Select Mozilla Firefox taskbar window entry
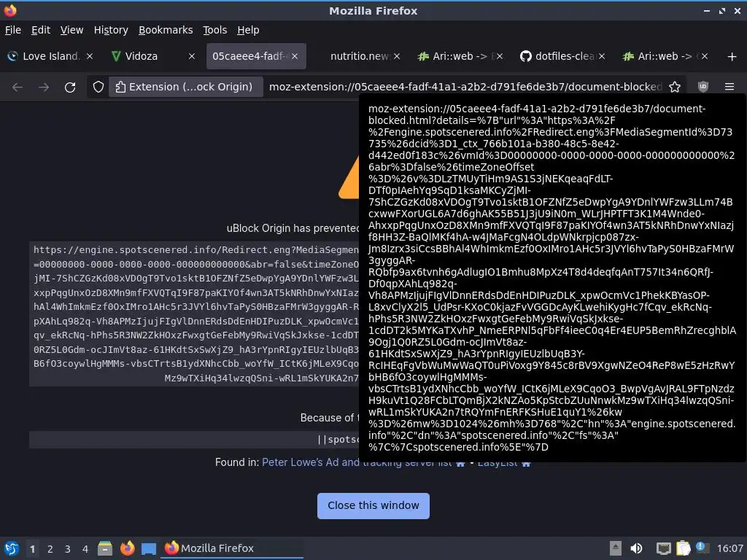 [x=233, y=548]
